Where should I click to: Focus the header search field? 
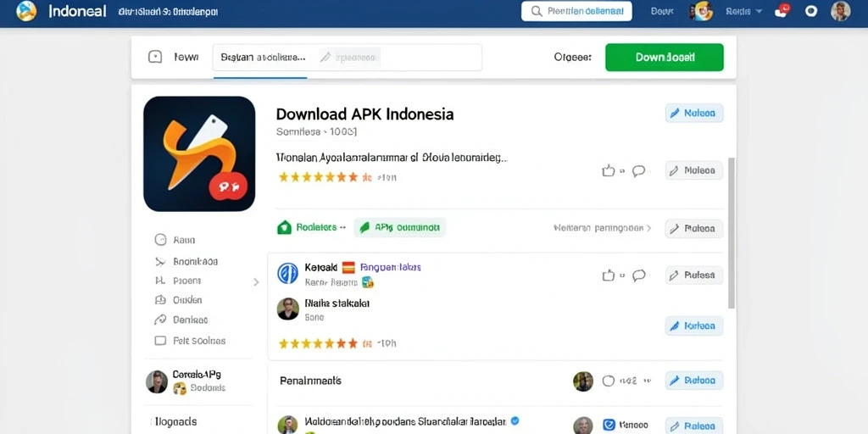coord(576,11)
